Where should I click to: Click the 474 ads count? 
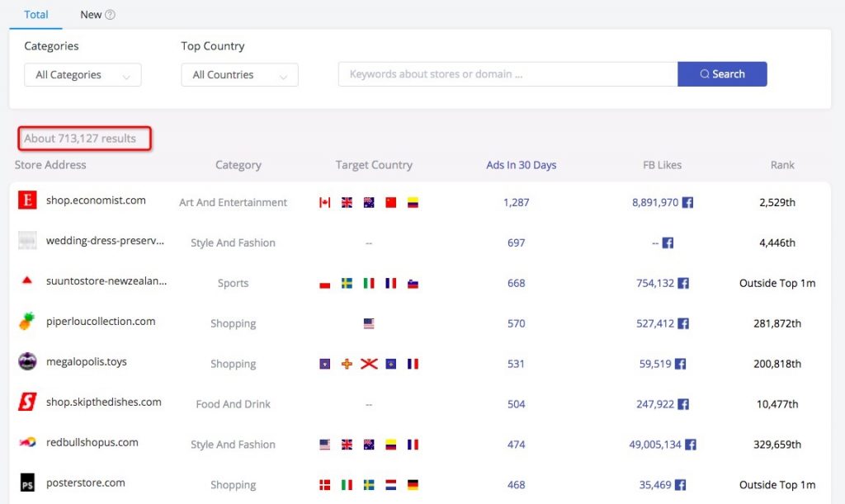click(517, 445)
